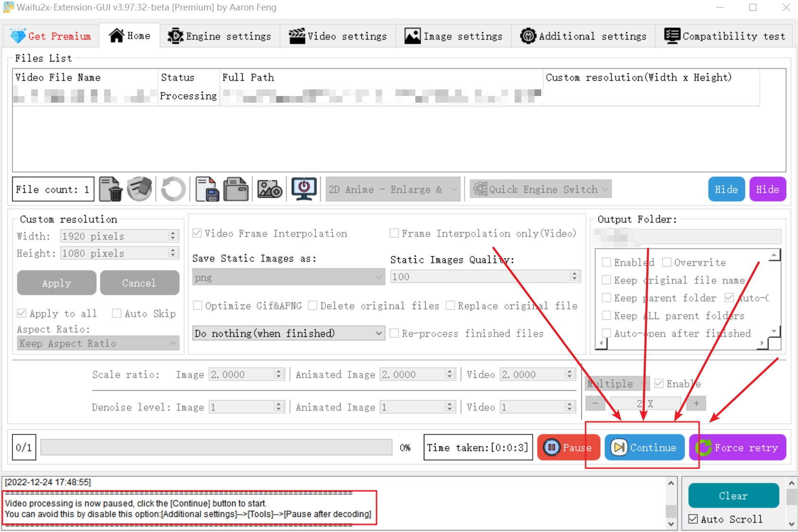Click the Status column header
Image resolution: width=798 pixels, height=532 pixels.
pyautogui.click(x=189, y=78)
